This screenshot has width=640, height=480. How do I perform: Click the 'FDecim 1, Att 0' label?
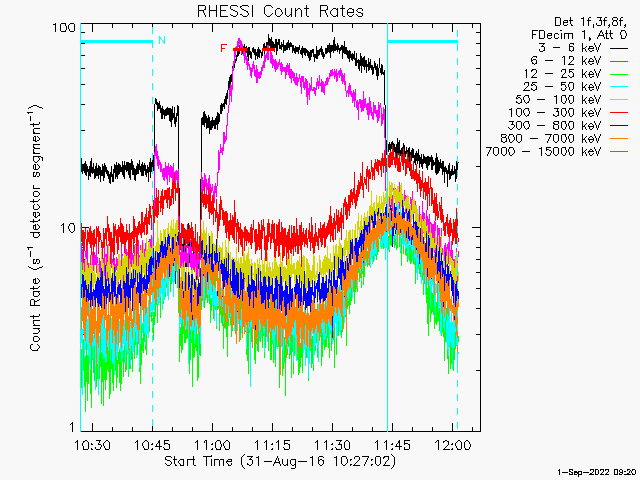579,35
